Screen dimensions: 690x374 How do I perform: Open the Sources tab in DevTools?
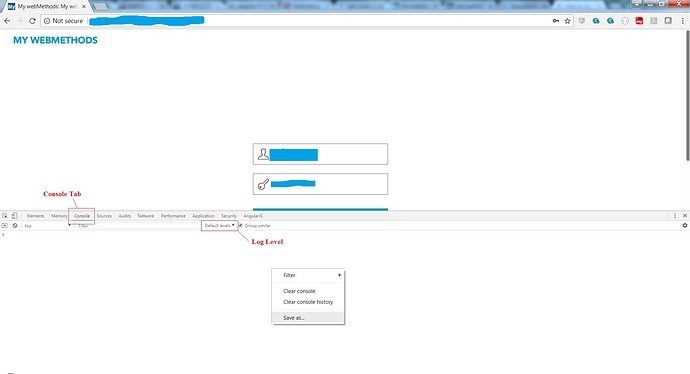tap(104, 216)
